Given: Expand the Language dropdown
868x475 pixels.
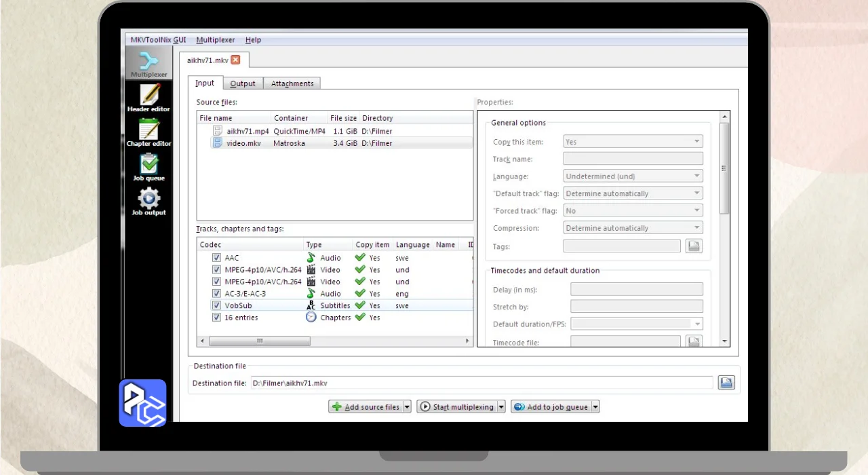Looking at the screenshot, I should click(x=633, y=176).
